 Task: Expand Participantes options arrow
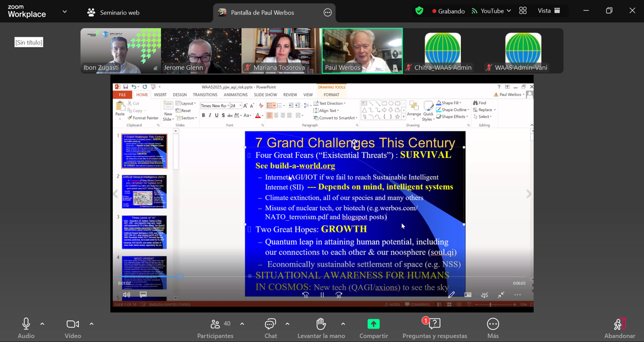click(242, 324)
